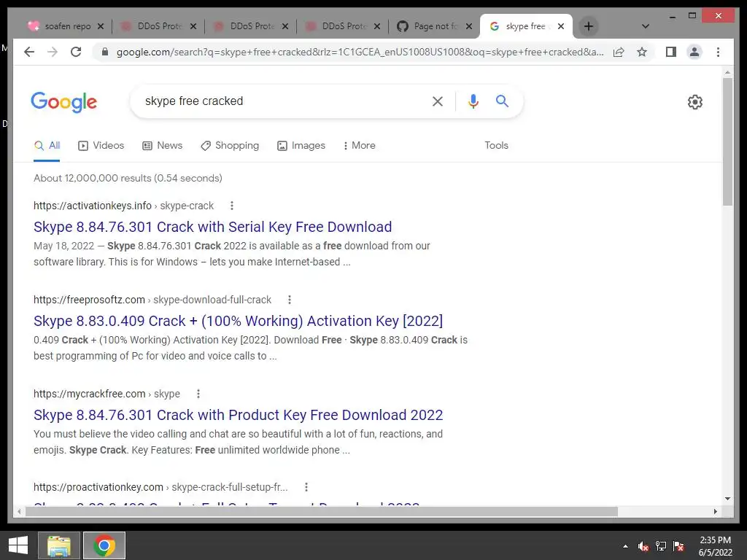Open the Chrome three-dot menu

718,52
